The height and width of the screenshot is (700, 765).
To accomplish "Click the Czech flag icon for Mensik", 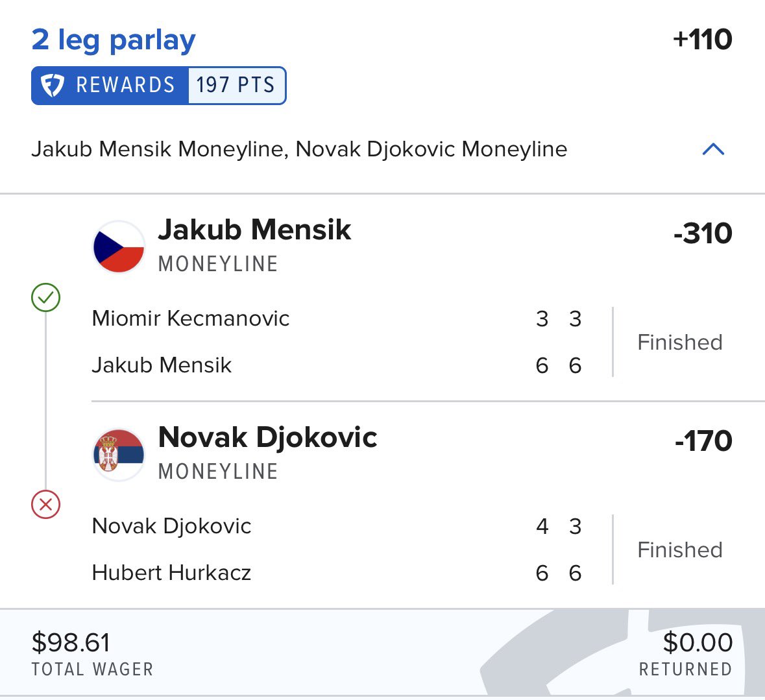I will point(119,247).
